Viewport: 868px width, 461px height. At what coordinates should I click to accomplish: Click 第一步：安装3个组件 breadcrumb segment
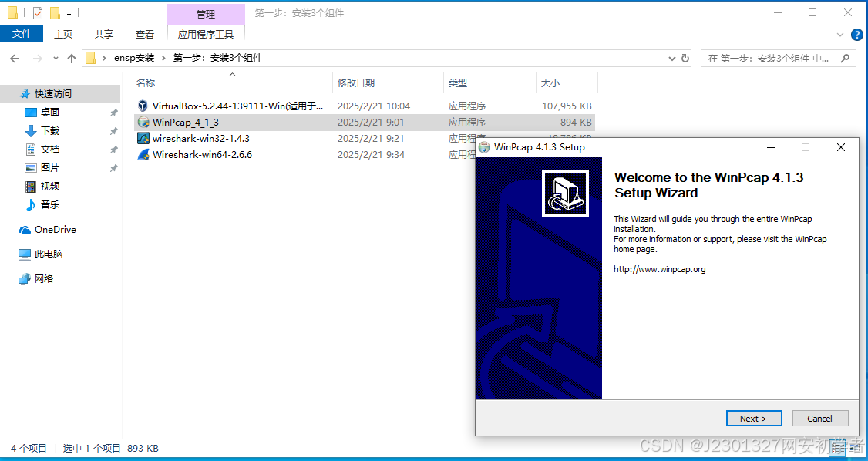click(x=217, y=58)
